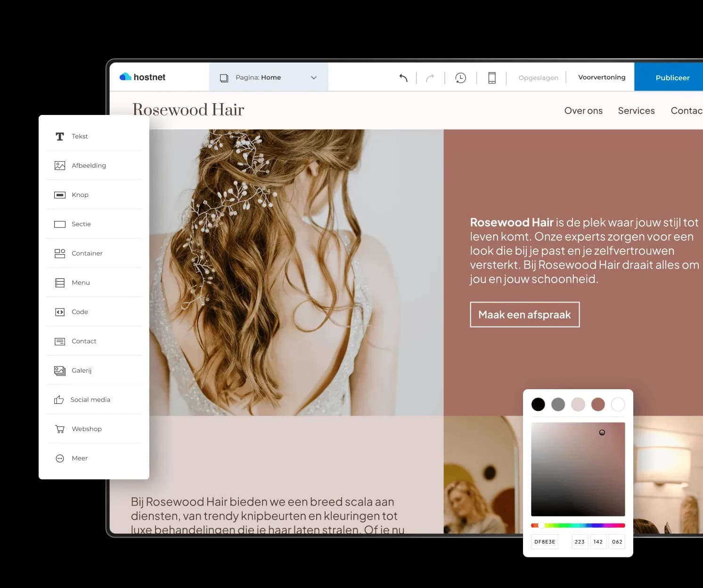This screenshot has width=703, height=588.
Task: Select the Code embed icon
Action: tap(60, 312)
